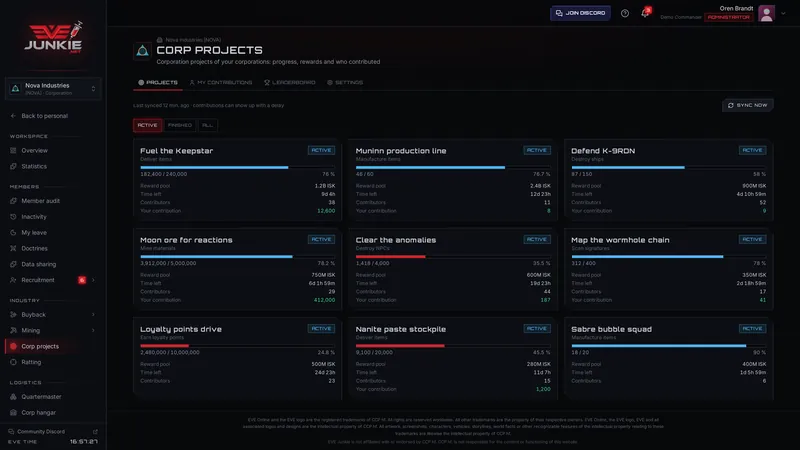Open the EVE Junkie logo home

tap(53, 37)
